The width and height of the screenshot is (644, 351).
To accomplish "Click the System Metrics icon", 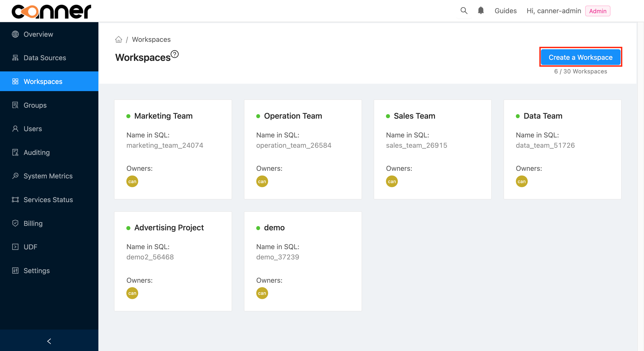I will (15, 176).
